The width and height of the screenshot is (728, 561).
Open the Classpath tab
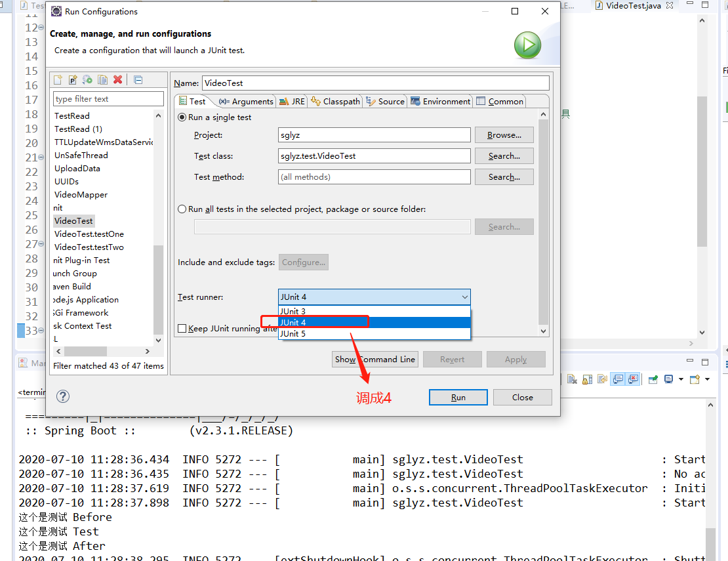(x=335, y=101)
